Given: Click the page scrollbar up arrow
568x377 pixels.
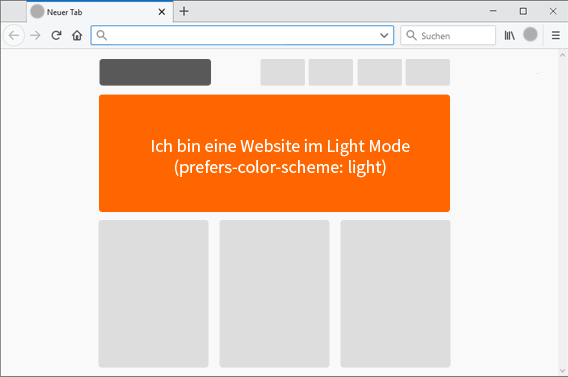Looking at the screenshot, I should pos(562,55).
